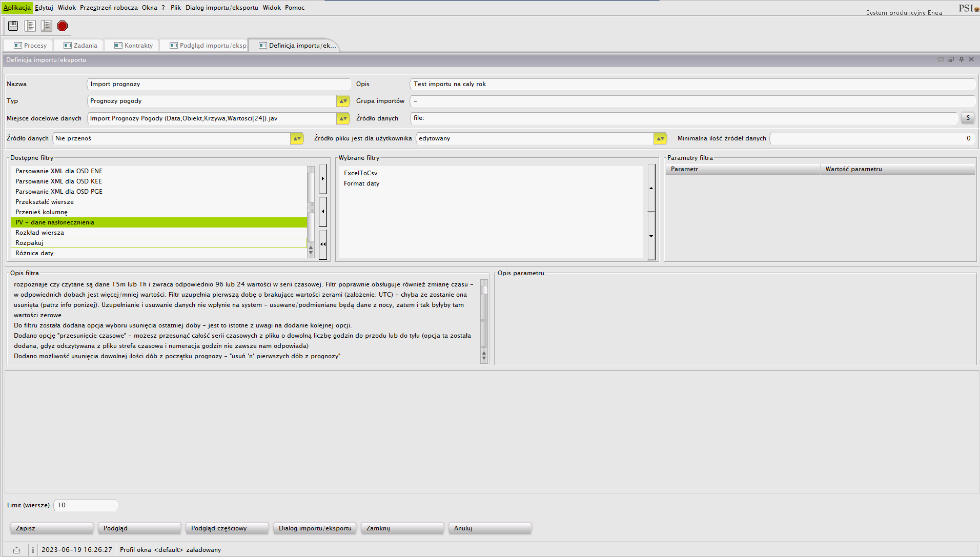This screenshot has height=557, width=980.
Task: Pin the Definicja importu/eksportu panel
Action: tap(962, 59)
